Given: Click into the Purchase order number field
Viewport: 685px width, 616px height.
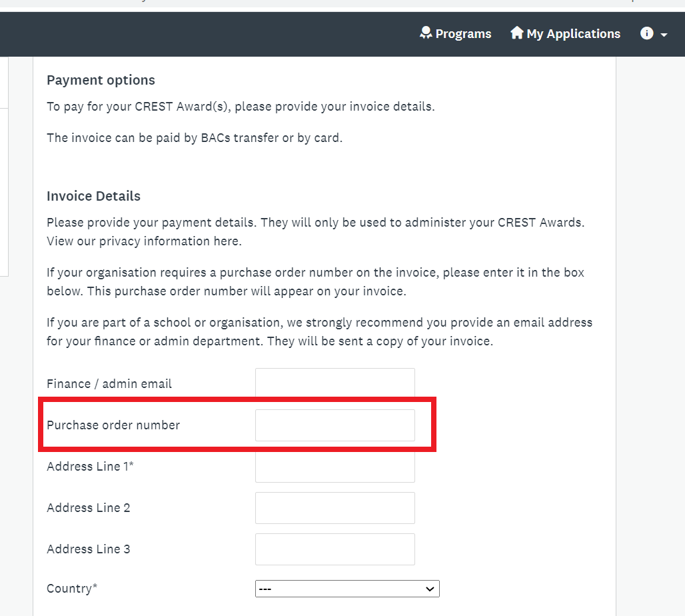Looking at the screenshot, I should 335,425.
